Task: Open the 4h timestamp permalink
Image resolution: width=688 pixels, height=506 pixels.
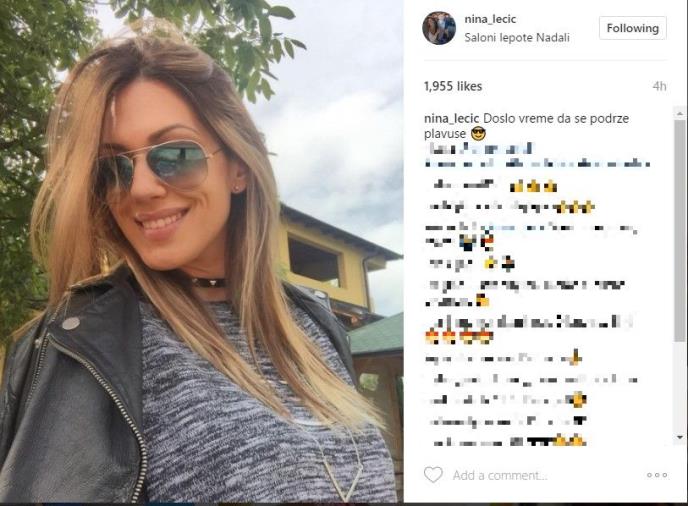Action: tap(659, 86)
